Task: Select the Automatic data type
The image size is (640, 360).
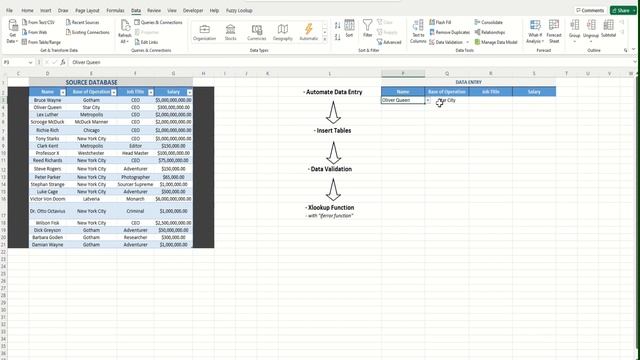Action: 309,32
